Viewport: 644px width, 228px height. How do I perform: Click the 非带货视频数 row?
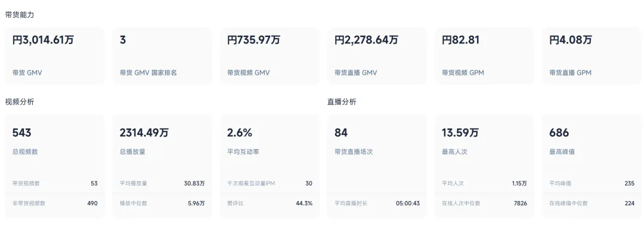coord(55,203)
